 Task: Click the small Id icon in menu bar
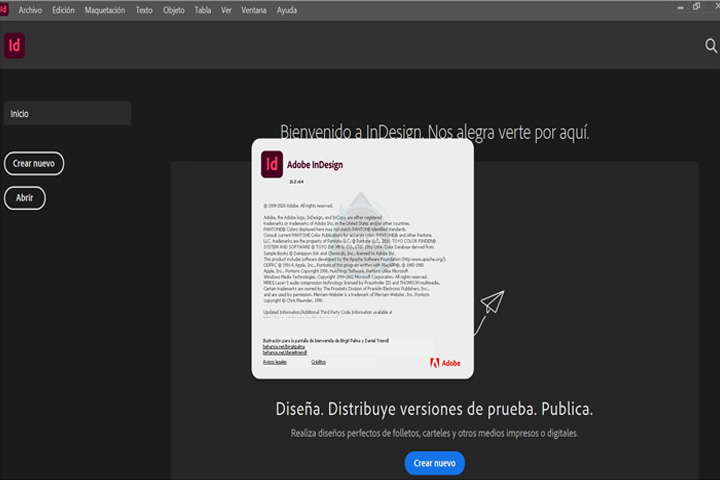click(x=4, y=9)
